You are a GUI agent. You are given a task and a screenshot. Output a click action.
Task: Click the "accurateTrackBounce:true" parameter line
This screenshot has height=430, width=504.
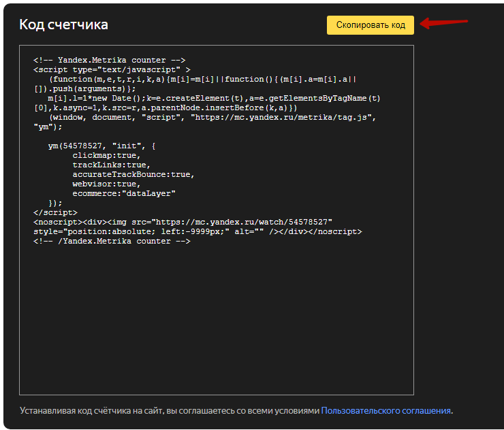[133, 174]
